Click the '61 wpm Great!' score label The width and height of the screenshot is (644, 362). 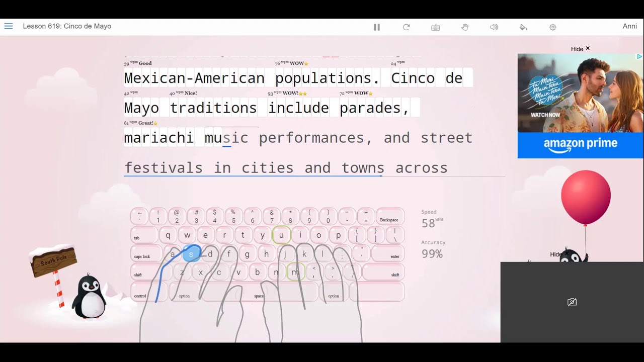pos(141,123)
